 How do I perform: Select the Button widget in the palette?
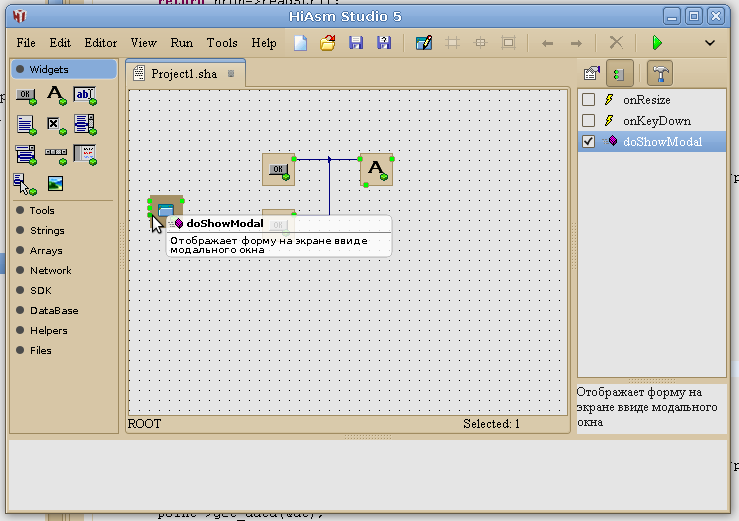pos(26,97)
